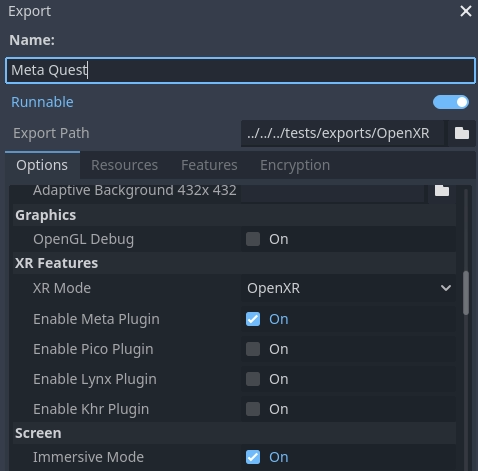This screenshot has width=478, height=471.
Task: Toggle the Runnable switch
Action: (451, 102)
